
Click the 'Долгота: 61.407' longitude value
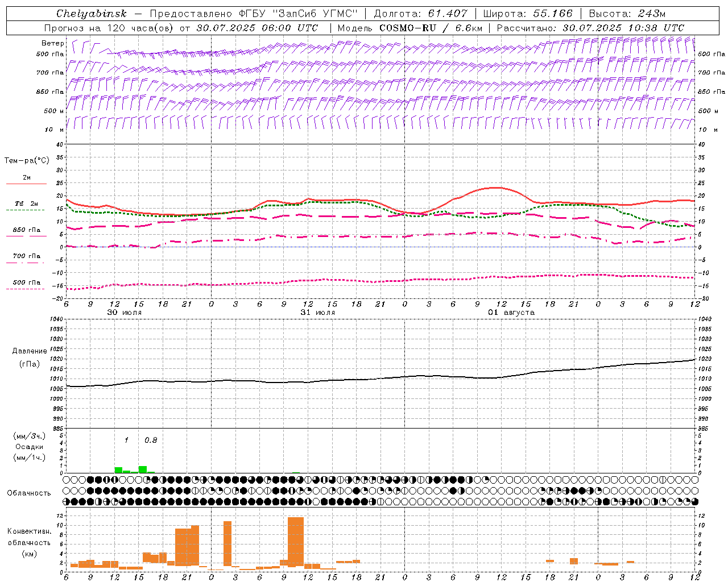click(420, 14)
